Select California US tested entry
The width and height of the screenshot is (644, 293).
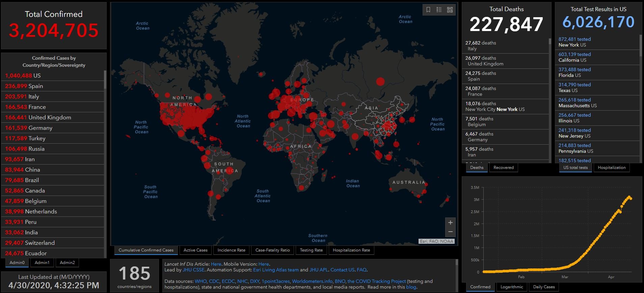coord(597,57)
